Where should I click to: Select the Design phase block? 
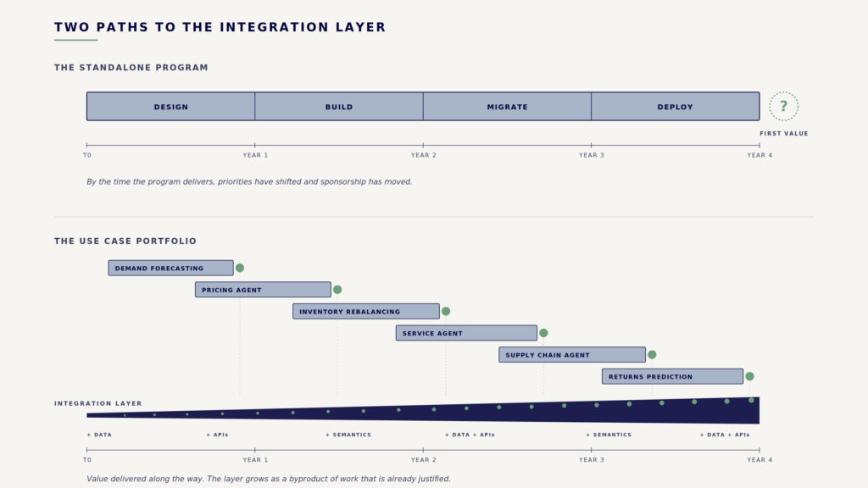point(170,107)
